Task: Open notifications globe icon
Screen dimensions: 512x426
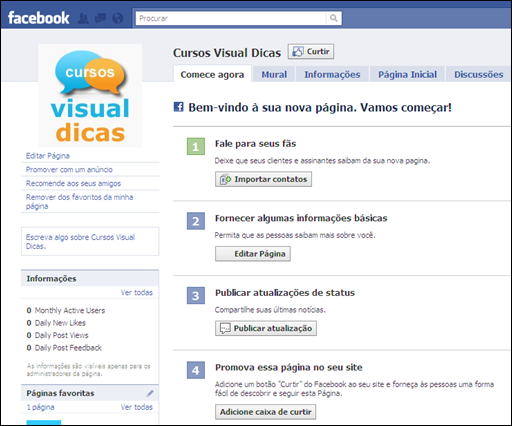Action: (x=118, y=18)
